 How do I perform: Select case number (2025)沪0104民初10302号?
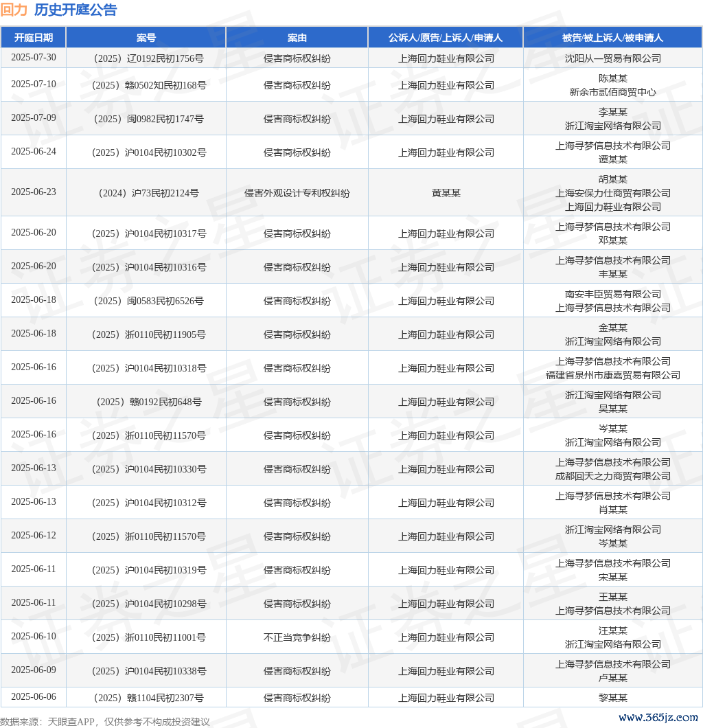tap(148, 152)
